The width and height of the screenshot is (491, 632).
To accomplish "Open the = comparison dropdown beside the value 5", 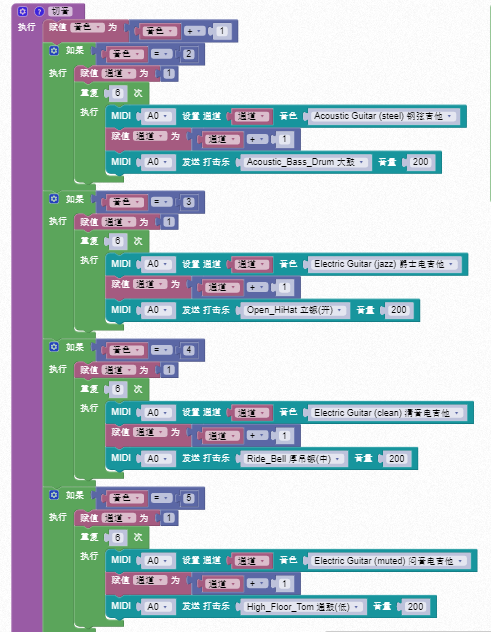I will pyautogui.click(x=161, y=498).
